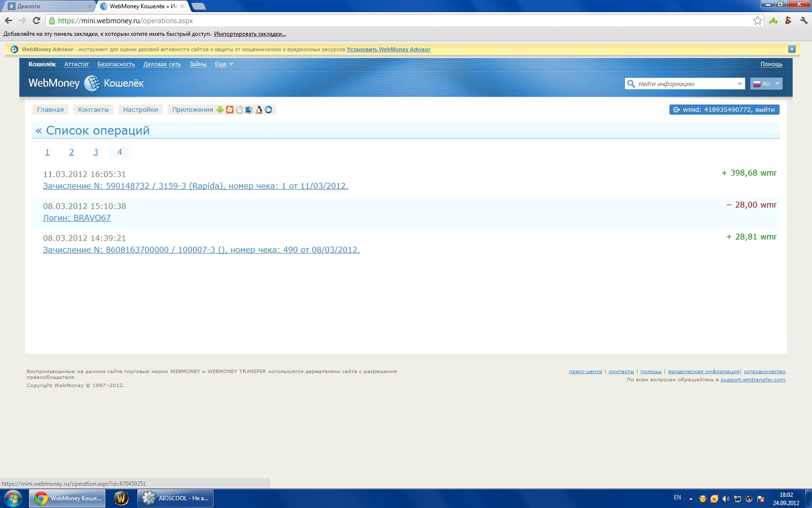This screenshot has height=508, width=812.
Task: Open the red extension icon in toolbar
Action: click(x=788, y=20)
